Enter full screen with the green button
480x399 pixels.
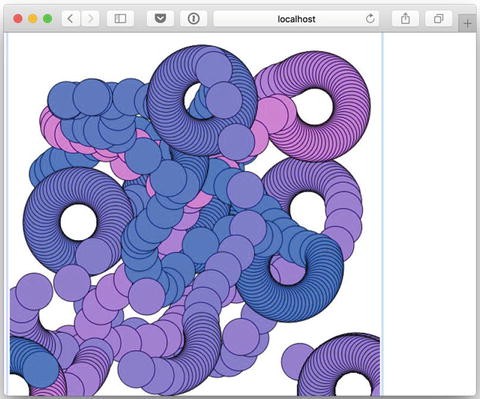pyautogui.click(x=48, y=19)
